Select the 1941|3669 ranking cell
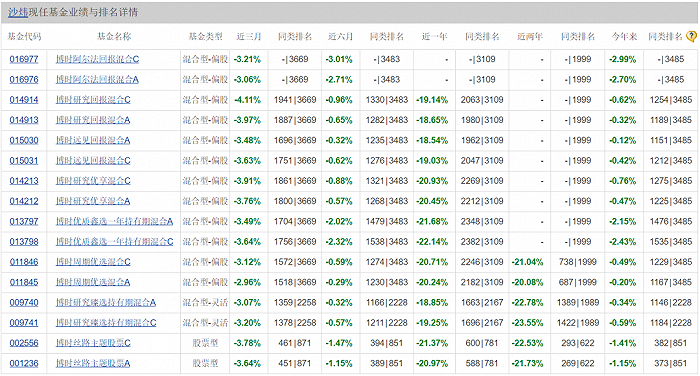 coord(295,100)
